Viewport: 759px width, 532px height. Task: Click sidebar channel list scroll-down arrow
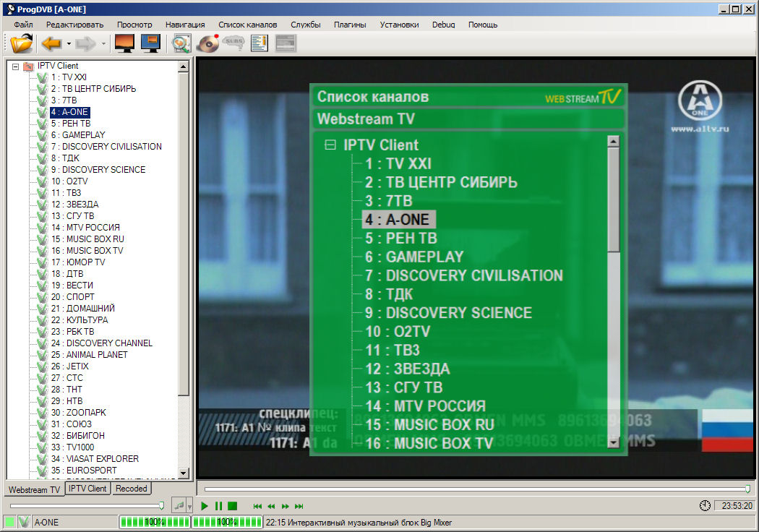[184, 473]
